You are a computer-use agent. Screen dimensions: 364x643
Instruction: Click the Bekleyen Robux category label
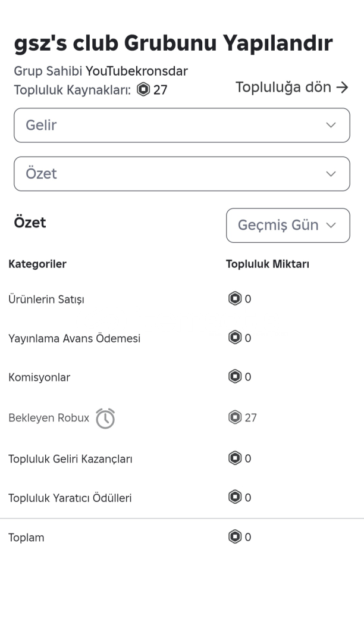coord(48,418)
